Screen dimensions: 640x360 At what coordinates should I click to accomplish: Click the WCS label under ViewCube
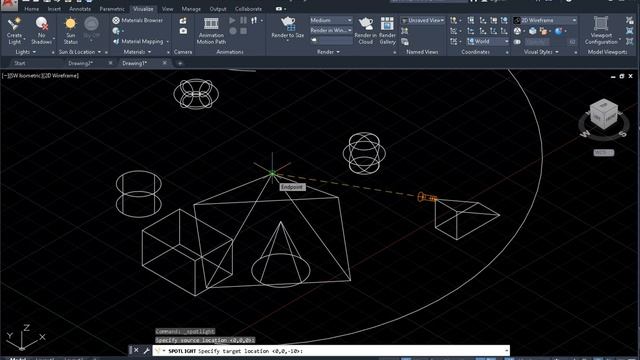point(604,153)
